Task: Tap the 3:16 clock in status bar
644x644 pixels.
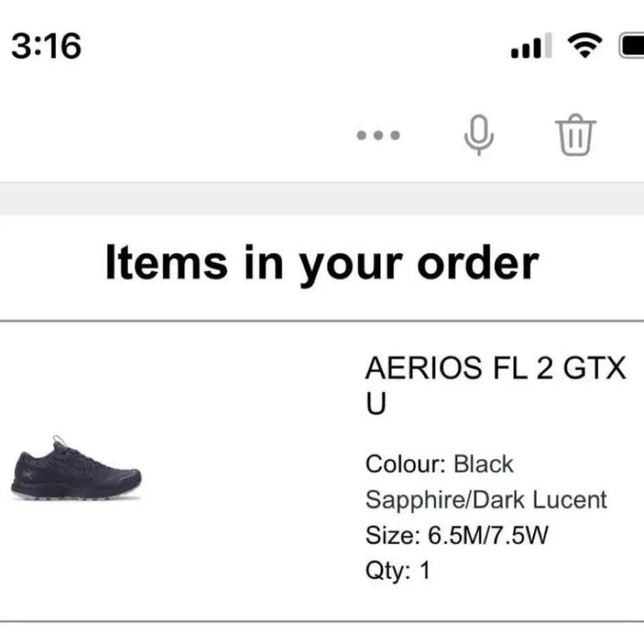Action: [x=46, y=46]
